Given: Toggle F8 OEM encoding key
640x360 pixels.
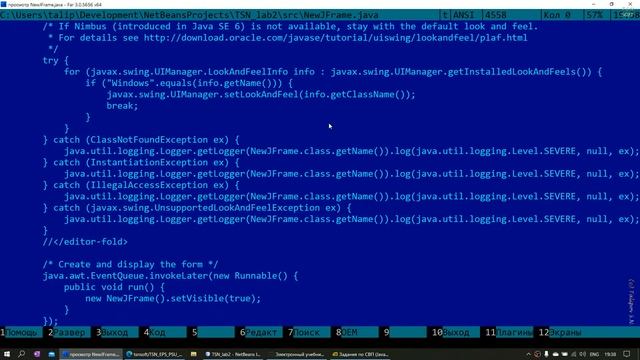Looking at the screenshot, I should [357, 332].
